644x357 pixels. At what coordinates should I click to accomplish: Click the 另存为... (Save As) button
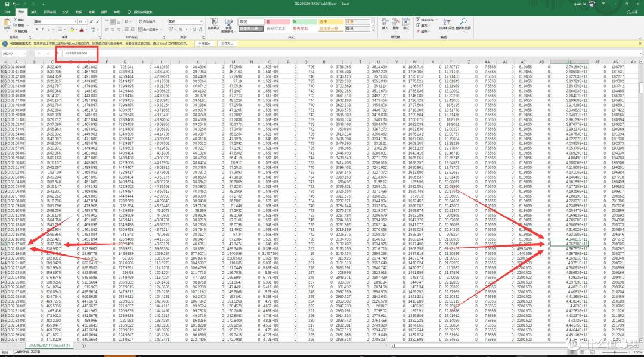tap(227, 43)
